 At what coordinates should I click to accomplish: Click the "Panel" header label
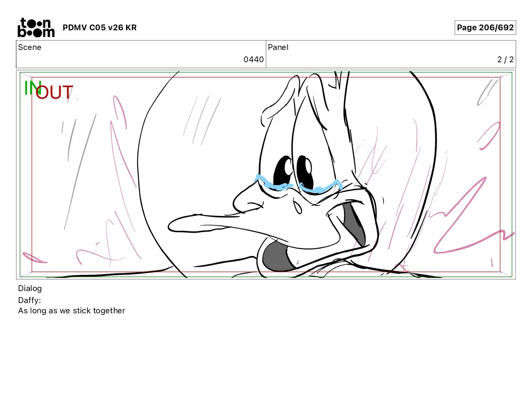(278, 47)
